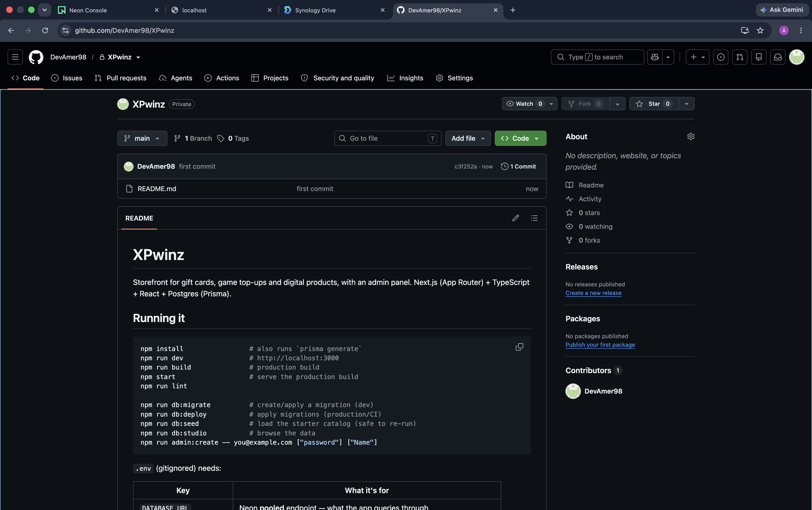Viewport: 812px width, 510px height.
Task: Open the Create new plus dropdown
Action: coord(698,57)
